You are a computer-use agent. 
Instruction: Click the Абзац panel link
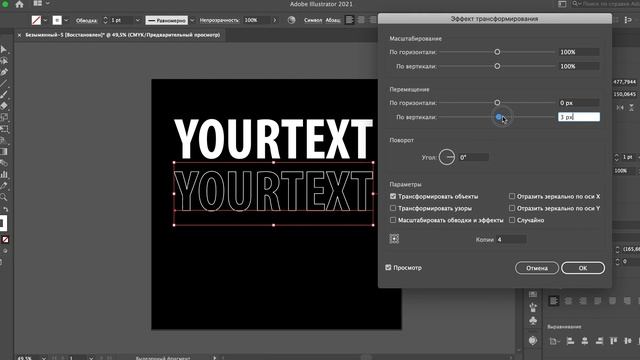pos(333,20)
